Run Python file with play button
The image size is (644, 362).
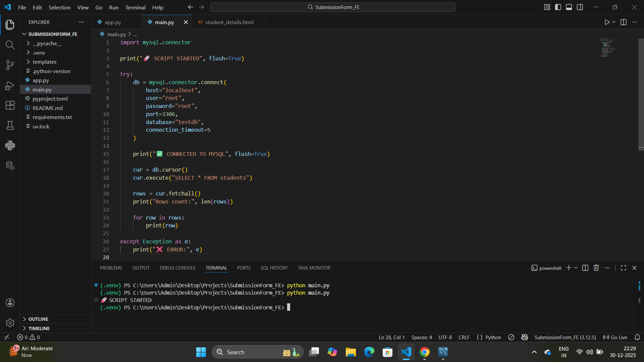(607, 22)
